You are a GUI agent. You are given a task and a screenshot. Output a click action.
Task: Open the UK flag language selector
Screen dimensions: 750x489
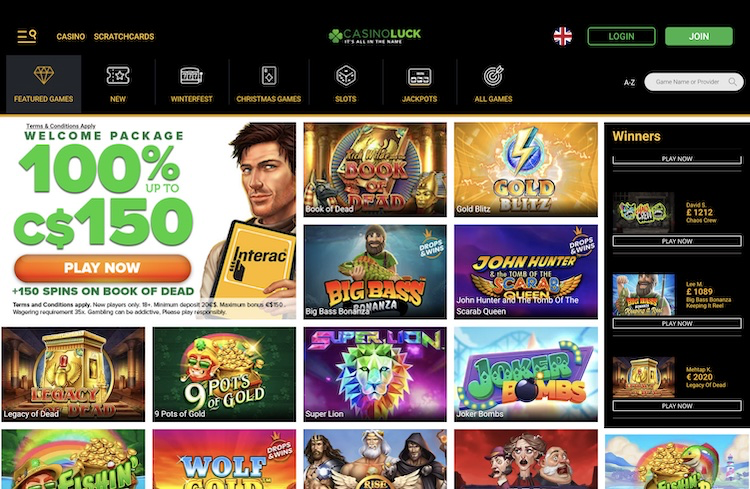click(x=562, y=36)
